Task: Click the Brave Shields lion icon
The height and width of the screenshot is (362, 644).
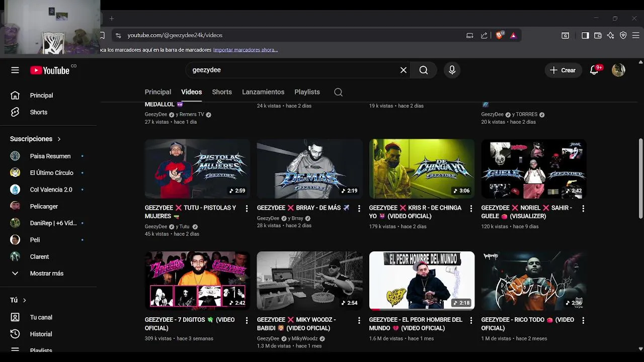Action: [x=500, y=35]
